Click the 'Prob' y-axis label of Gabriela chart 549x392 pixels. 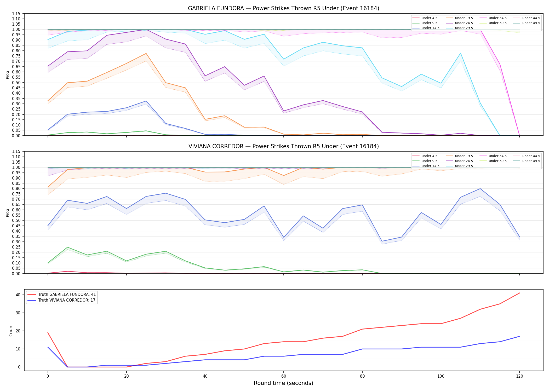click(8, 75)
